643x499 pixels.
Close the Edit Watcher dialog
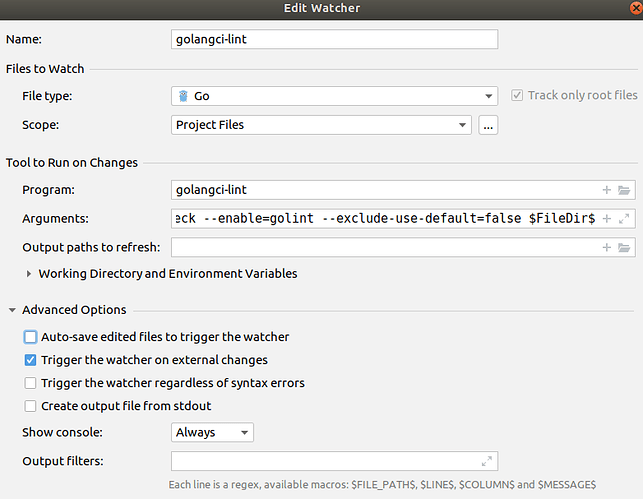click(x=636, y=8)
